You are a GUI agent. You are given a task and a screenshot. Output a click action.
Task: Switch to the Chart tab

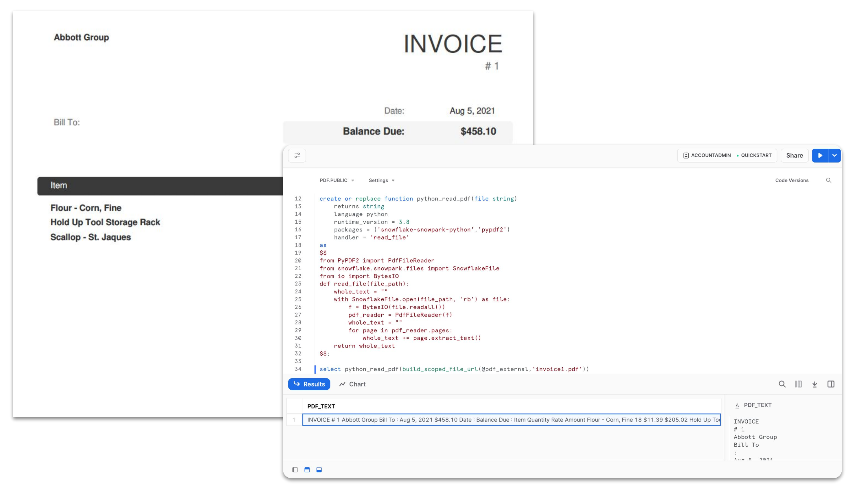352,384
